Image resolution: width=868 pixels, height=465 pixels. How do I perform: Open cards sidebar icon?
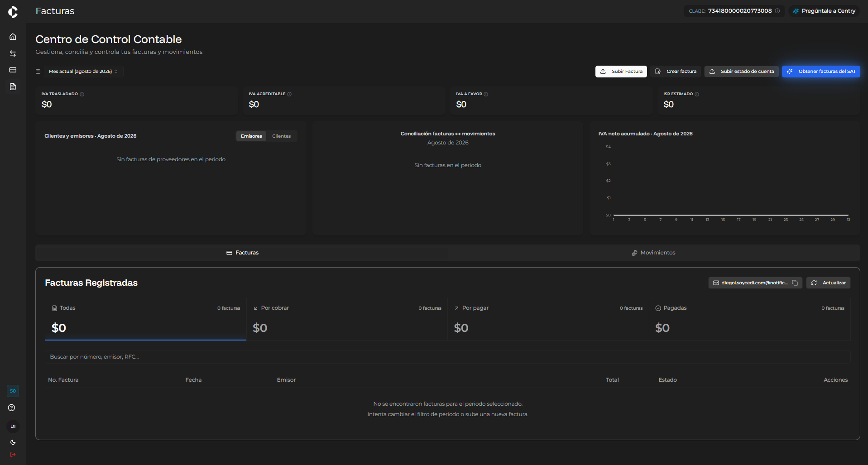click(13, 70)
